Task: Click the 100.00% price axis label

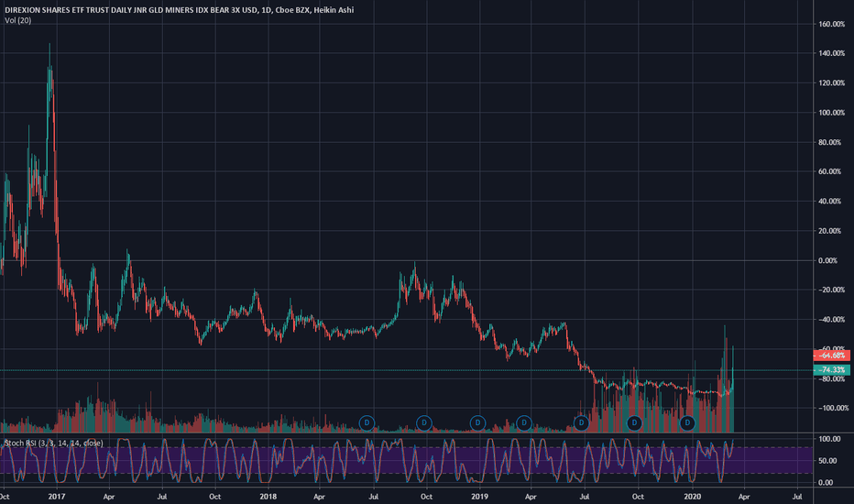Action: (x=832, y=113)
